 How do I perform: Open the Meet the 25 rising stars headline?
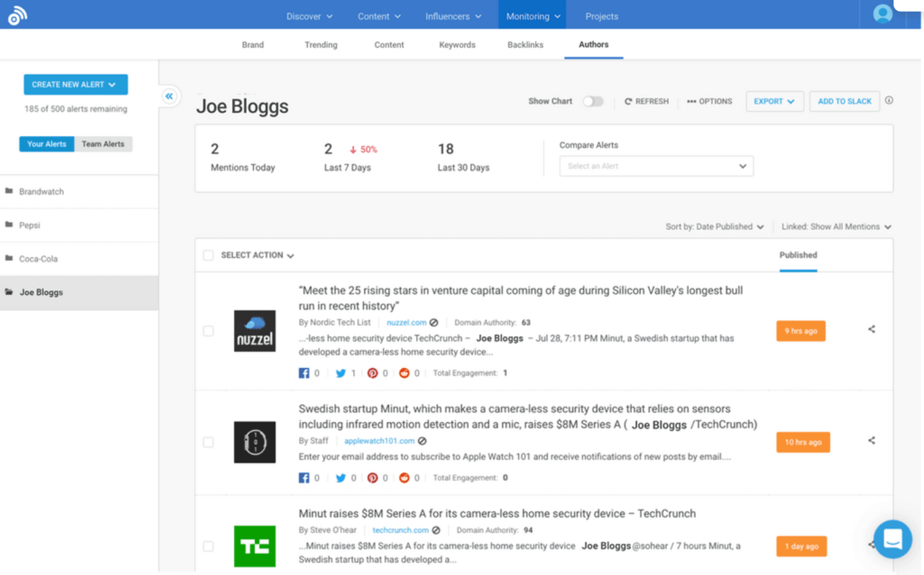tap(521, 298)
